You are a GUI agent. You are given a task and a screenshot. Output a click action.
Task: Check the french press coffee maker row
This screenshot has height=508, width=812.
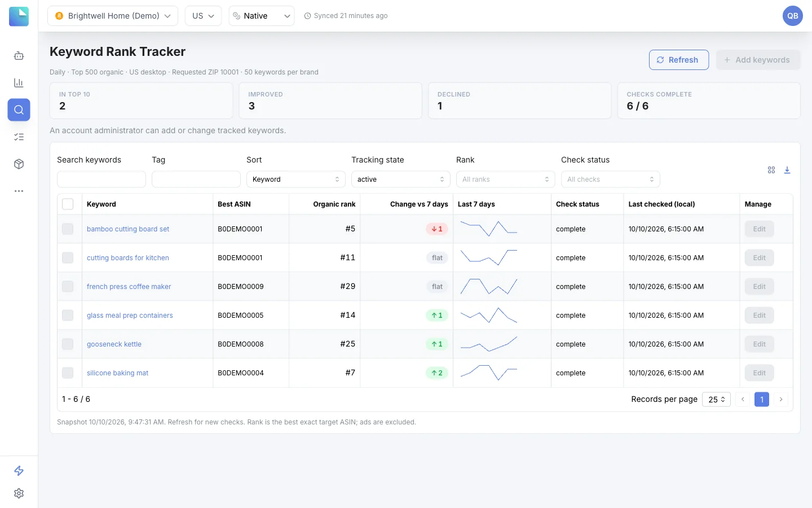coord(68,286)
